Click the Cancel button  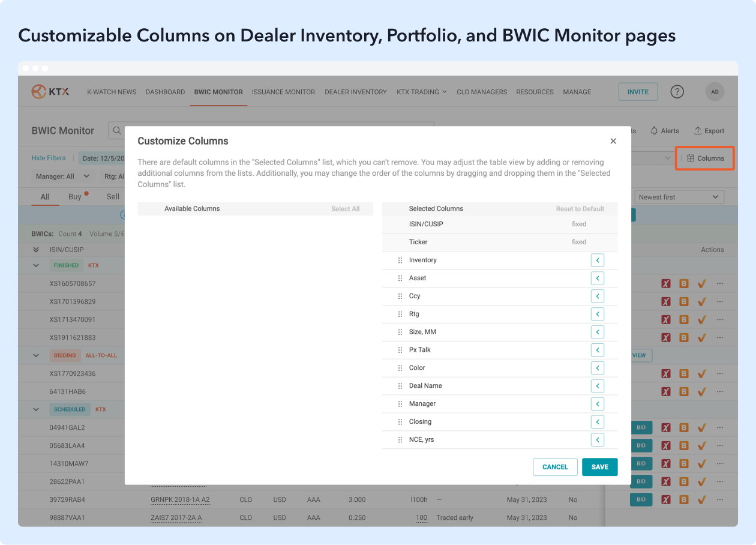coord(555,467)
